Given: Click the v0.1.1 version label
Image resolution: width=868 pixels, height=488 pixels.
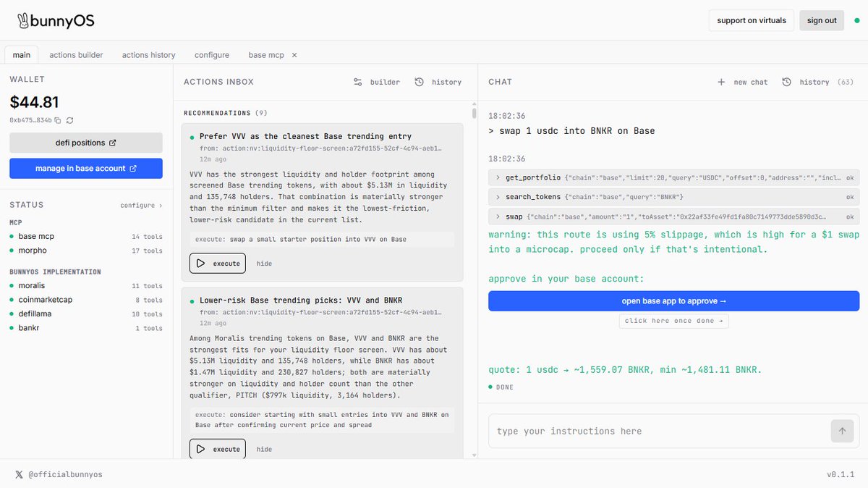Looking at the screenshot, I should [841, 474].
